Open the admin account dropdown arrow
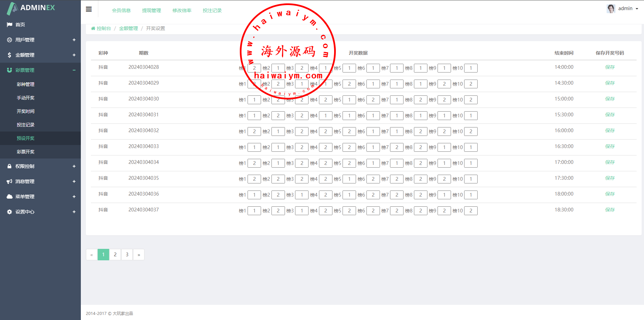 point(637,9)
